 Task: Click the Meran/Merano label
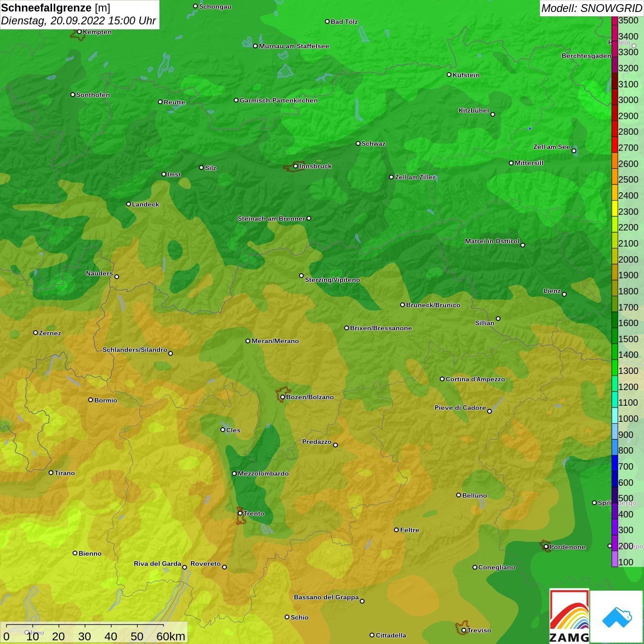[275, 341]
